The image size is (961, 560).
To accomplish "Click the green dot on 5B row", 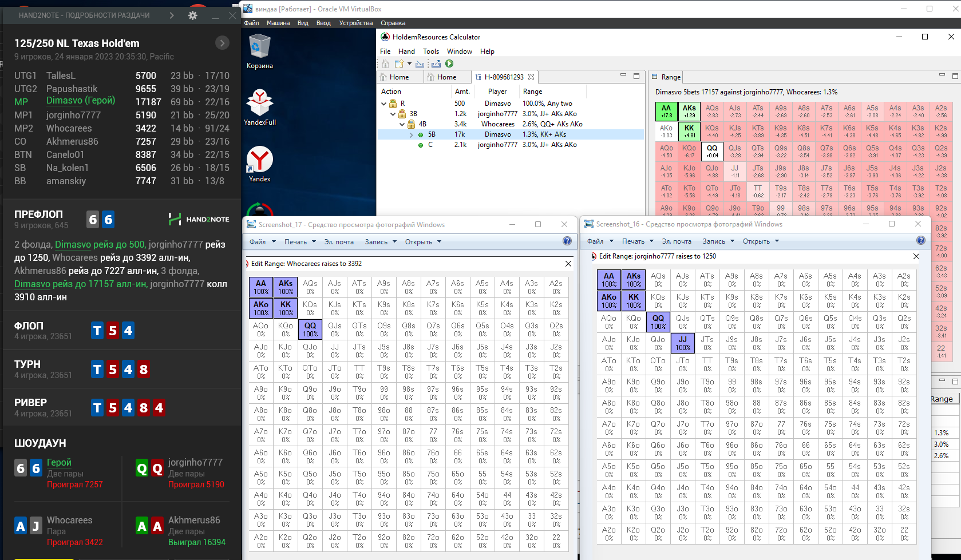I will 421,135.
